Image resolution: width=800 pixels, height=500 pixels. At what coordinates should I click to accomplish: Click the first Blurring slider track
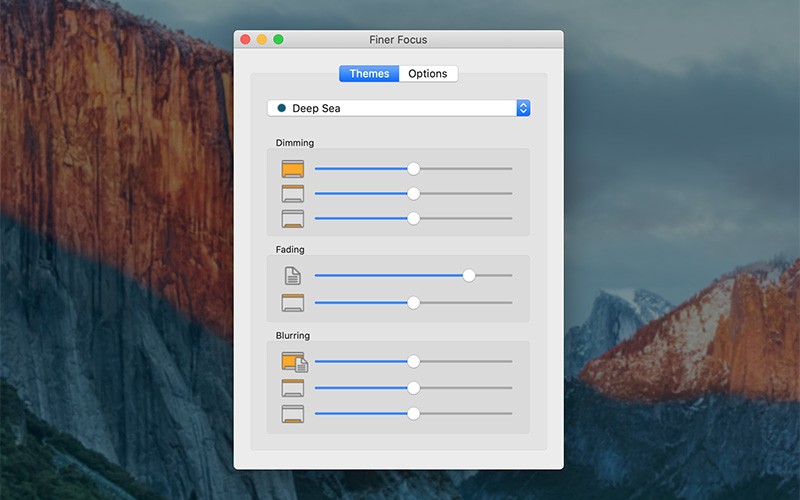point(413,361)
